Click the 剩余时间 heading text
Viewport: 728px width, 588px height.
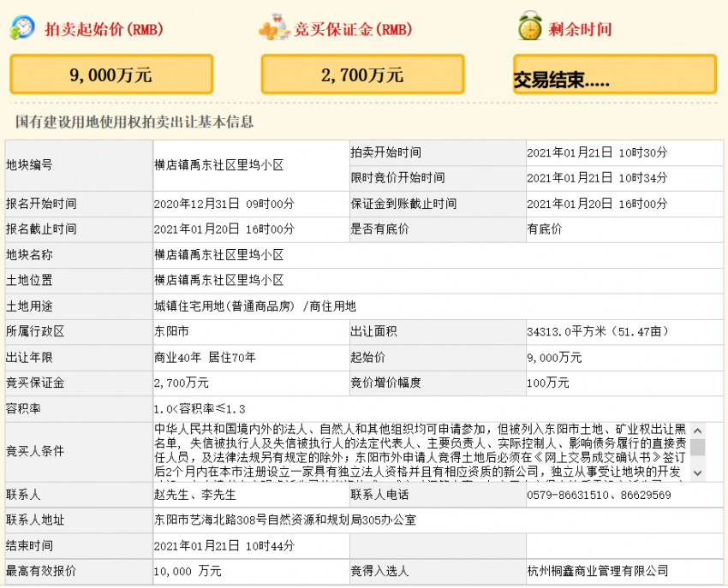coord(582,29)
